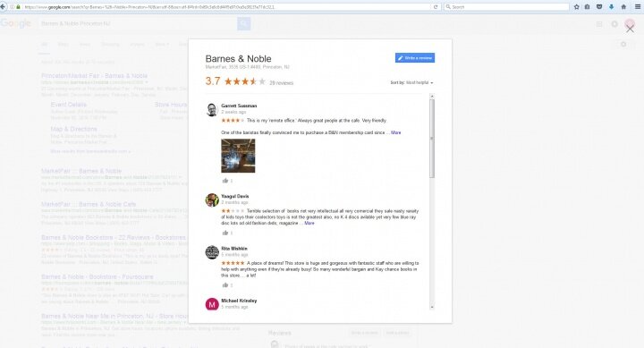Click the '3.7' rating number
644x348 pixels.
pyautogui.click(x=213, y=81)
